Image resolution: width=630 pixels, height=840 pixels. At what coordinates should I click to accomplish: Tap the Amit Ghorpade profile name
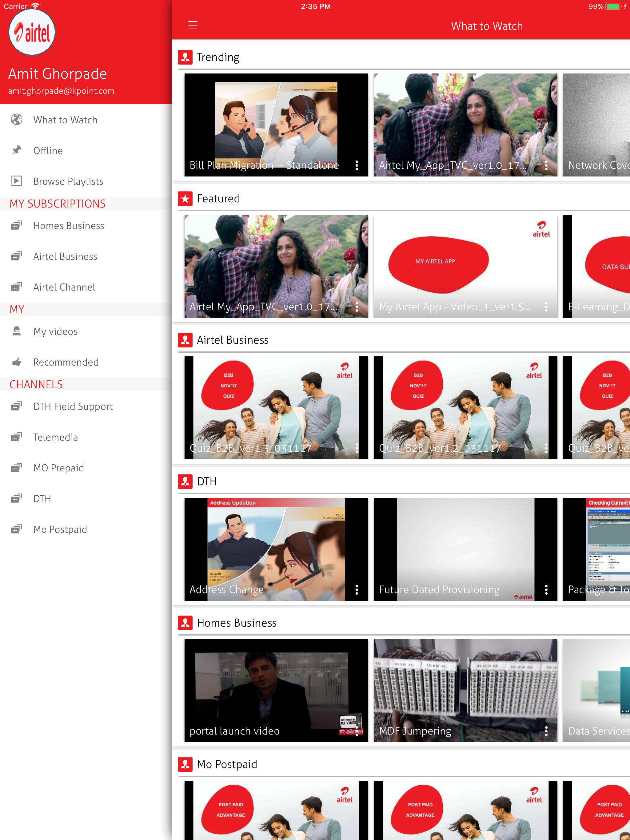(x=58, y=74)
